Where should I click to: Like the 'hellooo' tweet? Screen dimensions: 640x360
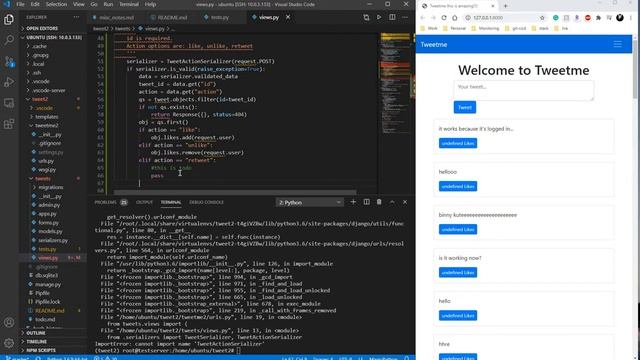point(458,187)
